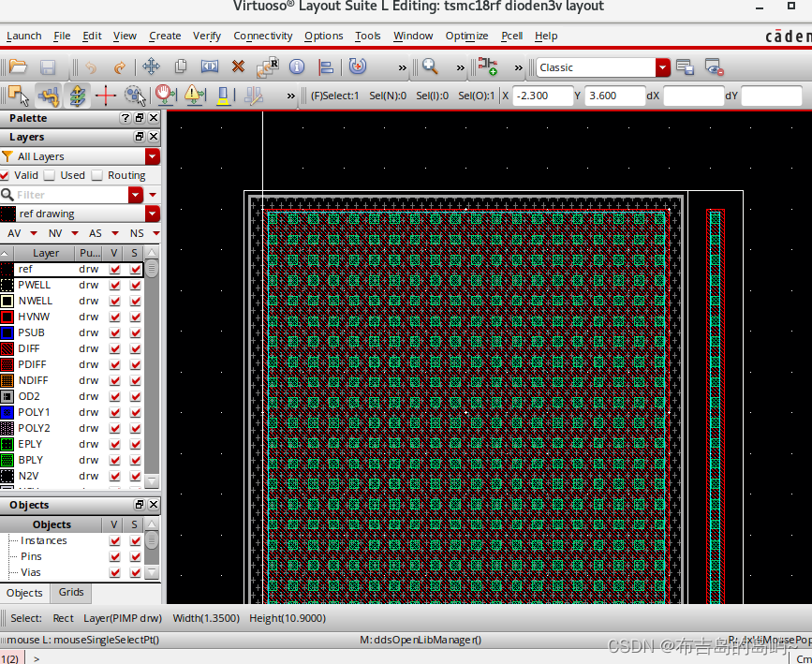Open the ref drawing layer dropdown
812x664 pixels.
click(153, 214)
